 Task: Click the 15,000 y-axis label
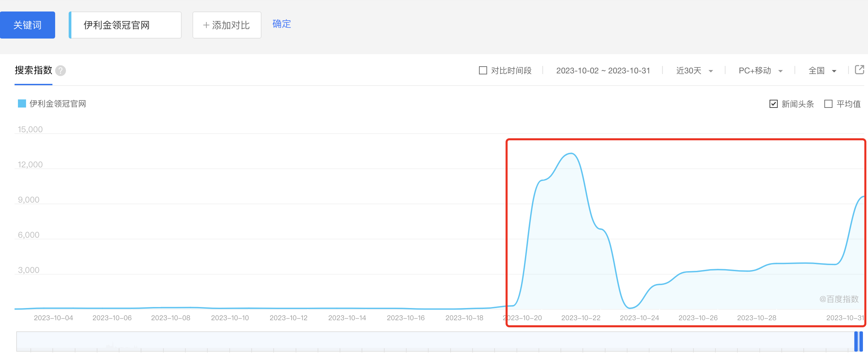(x=30, y=130)
